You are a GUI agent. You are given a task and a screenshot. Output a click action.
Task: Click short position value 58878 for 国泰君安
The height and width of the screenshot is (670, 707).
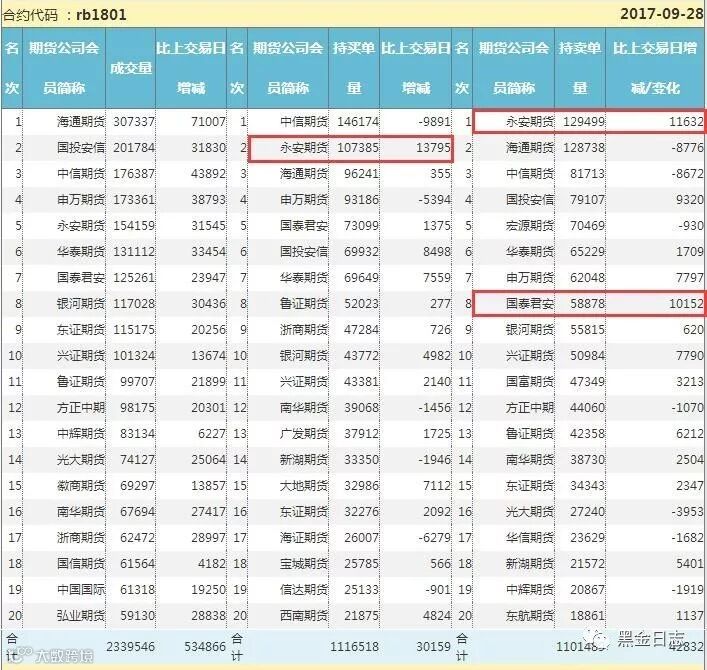point(588,303)
